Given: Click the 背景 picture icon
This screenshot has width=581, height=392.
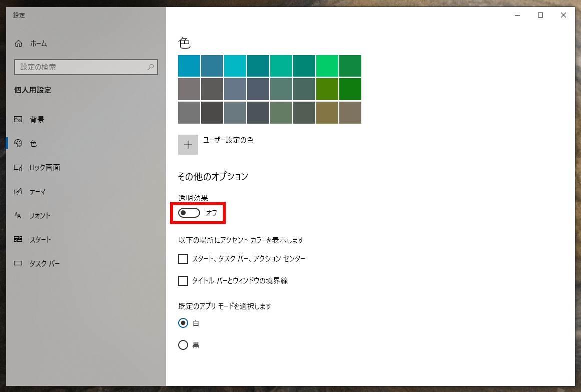Looking at the screenshot, I should 18,119.
